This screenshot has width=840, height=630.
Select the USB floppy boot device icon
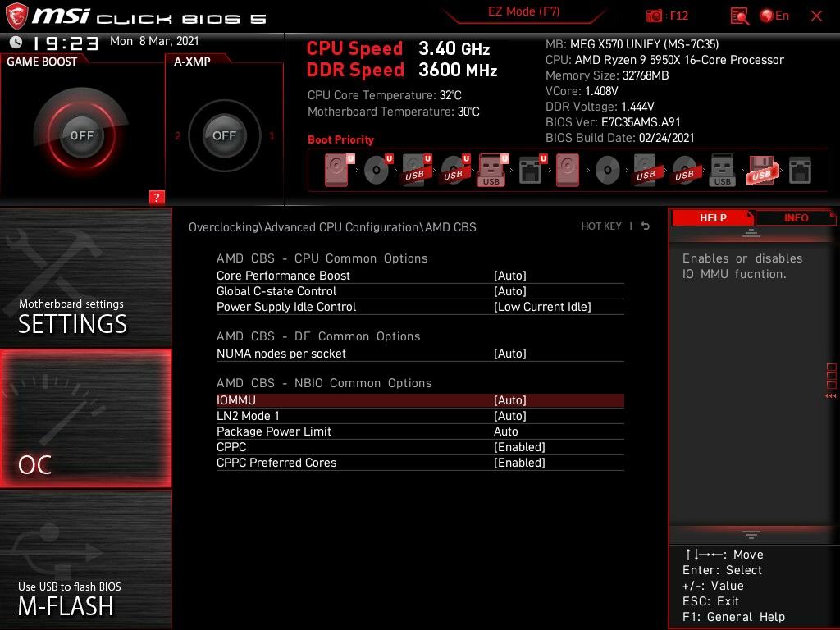coord(761,171)
